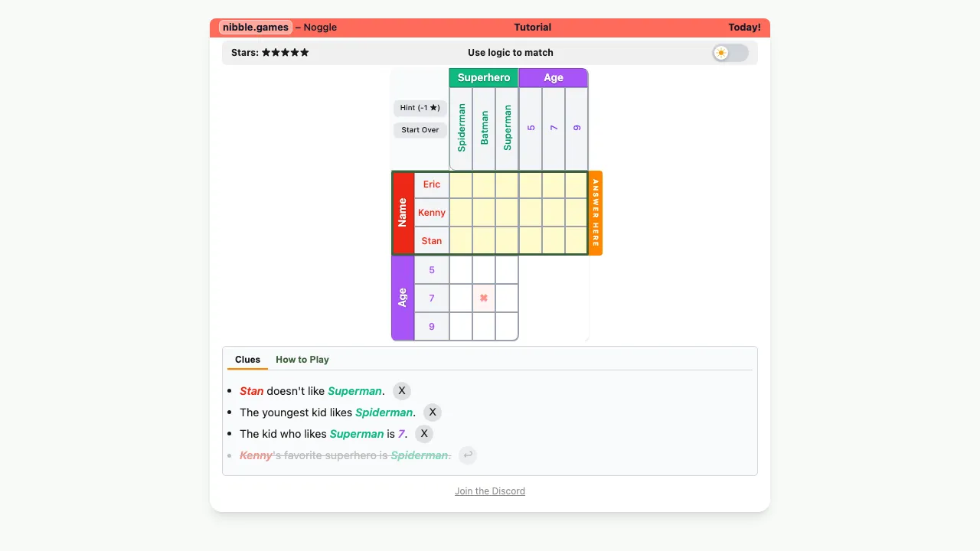The height and width of the screenshot is (551, 980).
Task: Select the Clues tab
Action: tap(247, 360)
